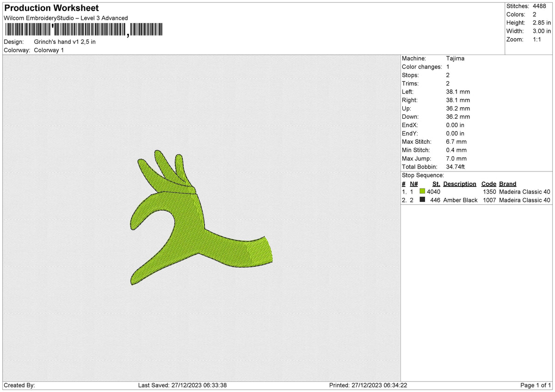Screen dimensions: 555x392
Task: Click the Zoom value 1:1
Action: click(538, 39)
